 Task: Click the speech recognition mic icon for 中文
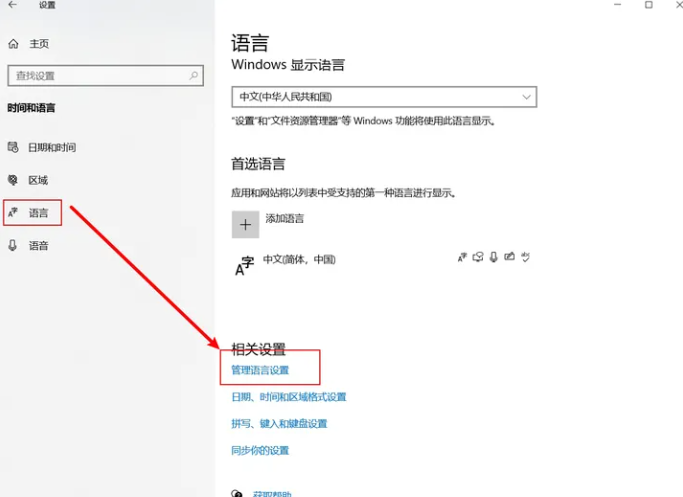coord(494,257)
